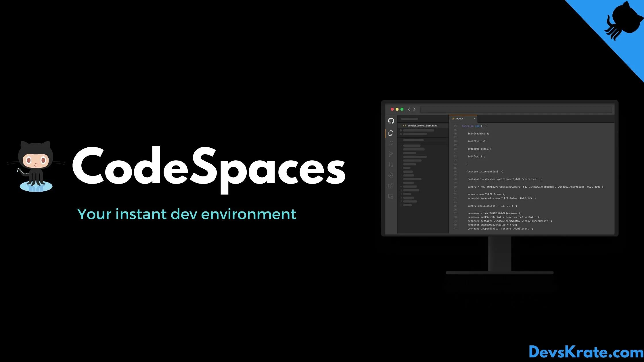Open the Debug bug icon

tap(391, 175)
